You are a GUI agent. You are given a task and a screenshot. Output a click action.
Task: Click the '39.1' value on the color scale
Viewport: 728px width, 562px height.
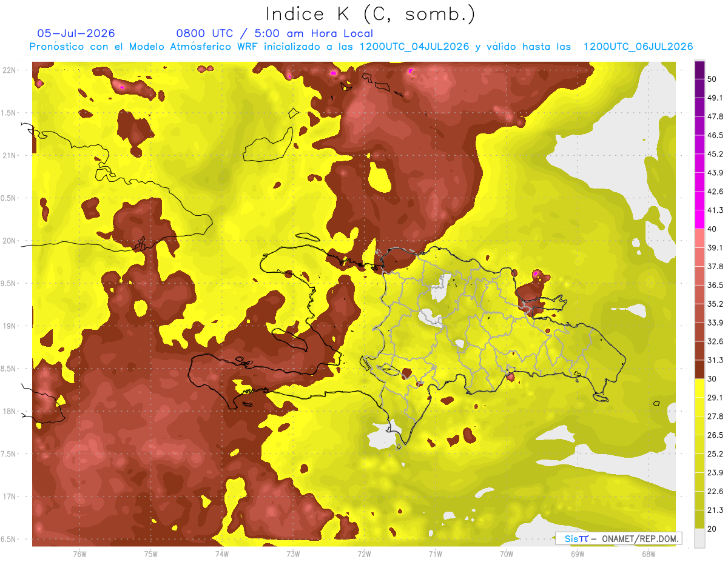pyautogui.click(x=715, y=248)
